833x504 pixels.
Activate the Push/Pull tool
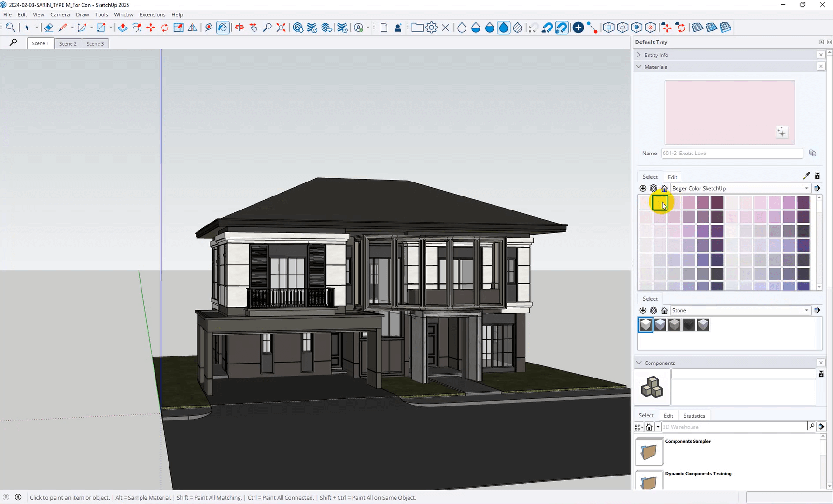coord(123,28)
